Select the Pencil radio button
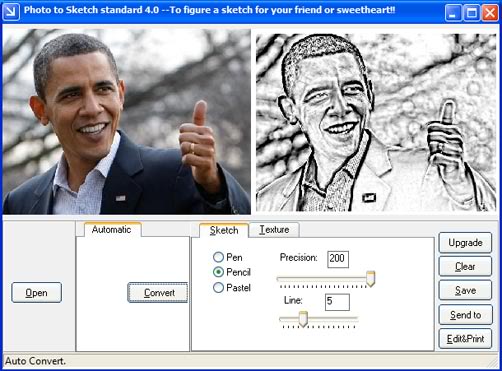The image size is (502, 371). click(x=218, y=272)
